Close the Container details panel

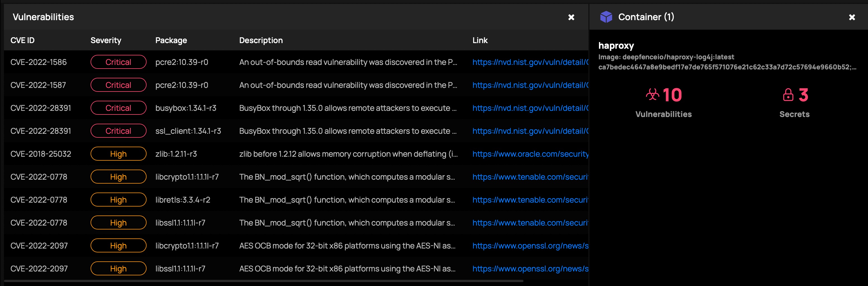tap(852, 17)
